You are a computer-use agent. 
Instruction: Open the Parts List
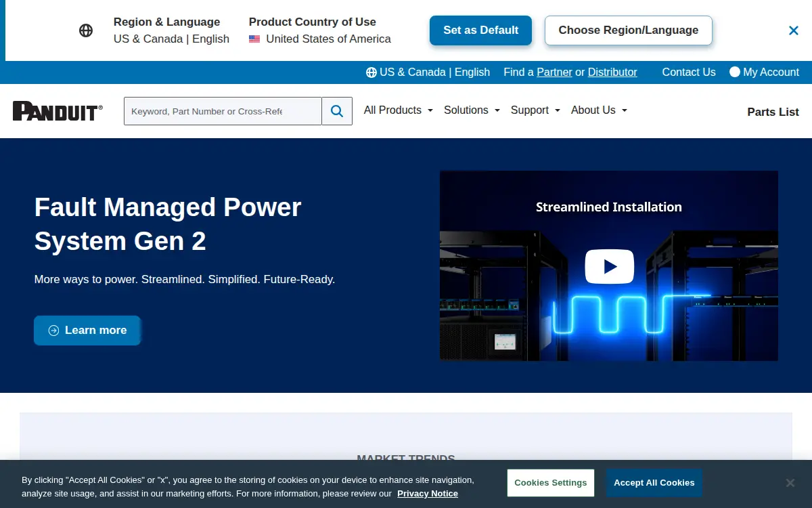(773, 112)
